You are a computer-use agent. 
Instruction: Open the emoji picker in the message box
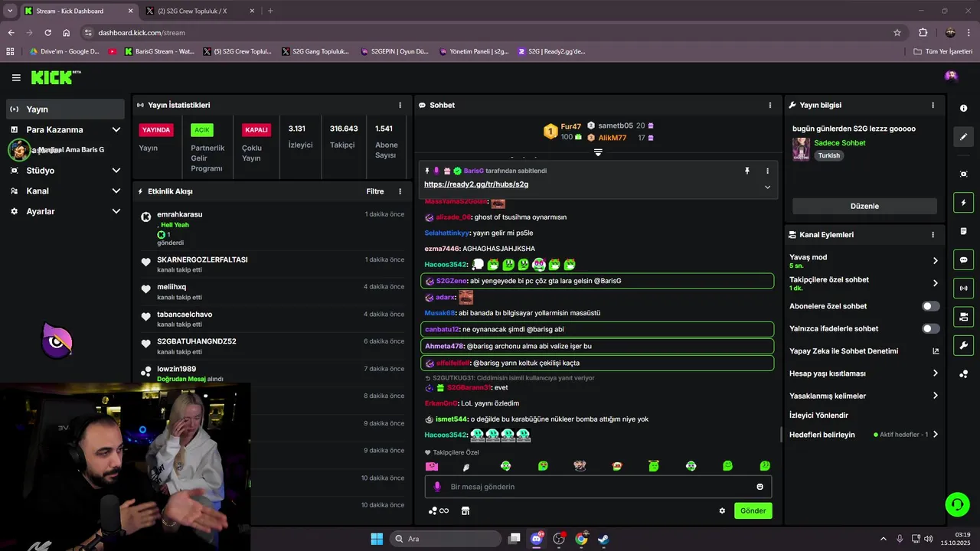759,487
